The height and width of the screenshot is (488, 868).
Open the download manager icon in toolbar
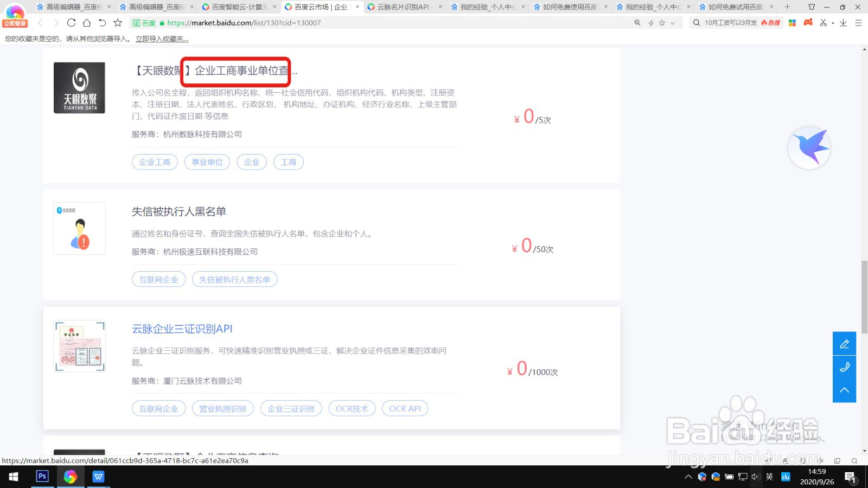point(842,23)
